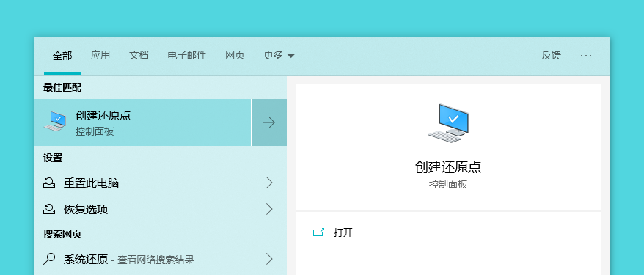Open the 创建还原点 best match result
The image size is (644, 275).
(x=142, y=122)
